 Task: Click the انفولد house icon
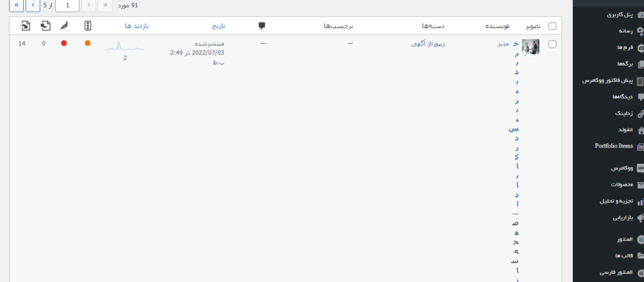tap(640, 130)
